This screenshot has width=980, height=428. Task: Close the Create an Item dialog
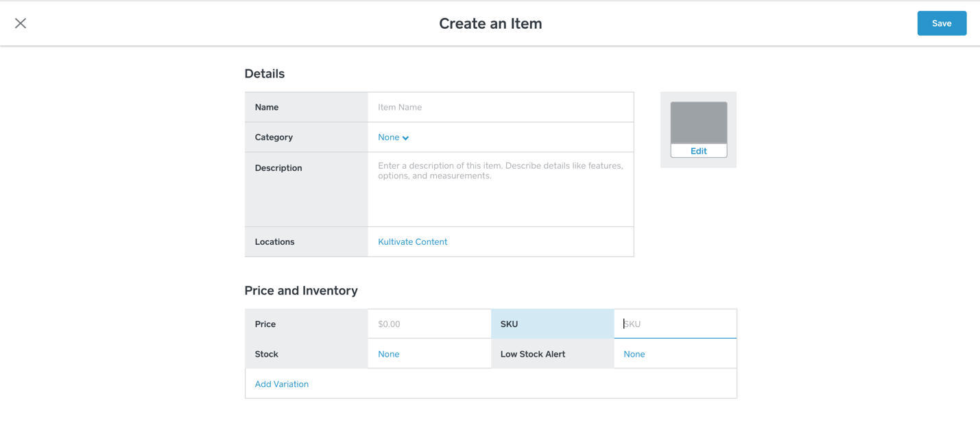point(21,23)
